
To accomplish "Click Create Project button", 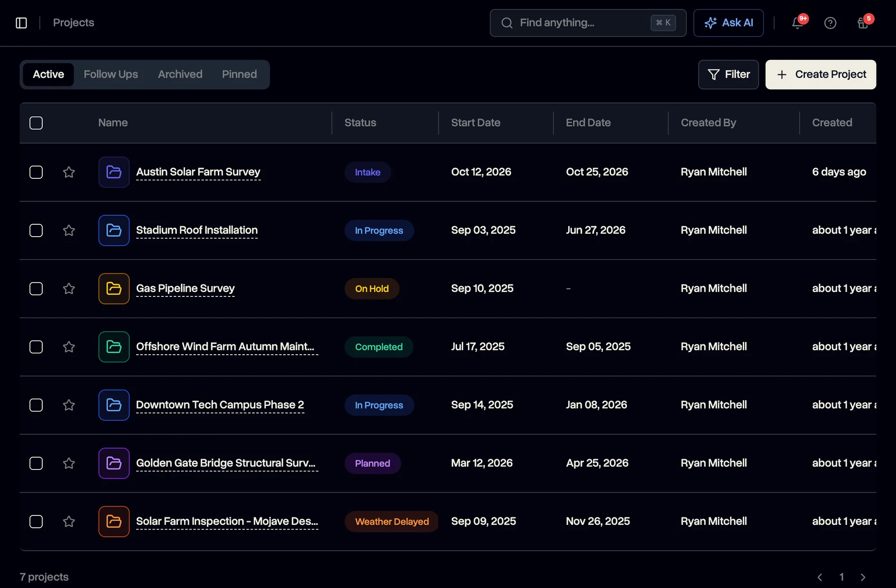I will [821, 74].
